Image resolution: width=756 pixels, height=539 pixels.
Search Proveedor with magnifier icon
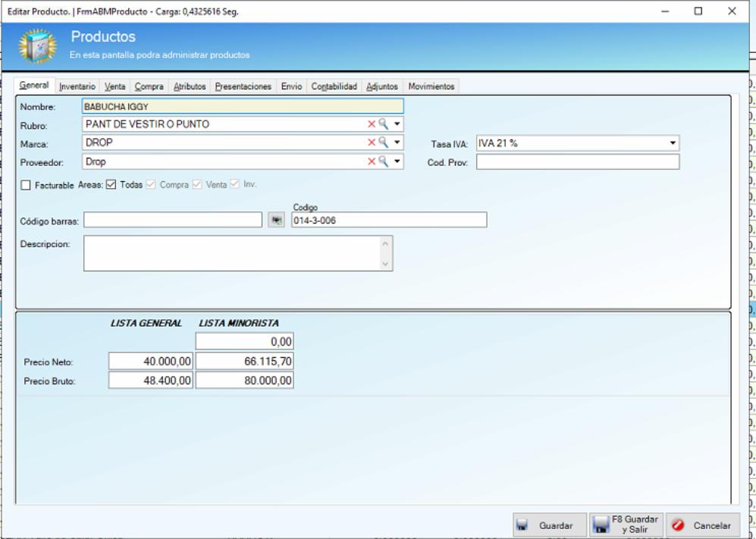[383, 161]
